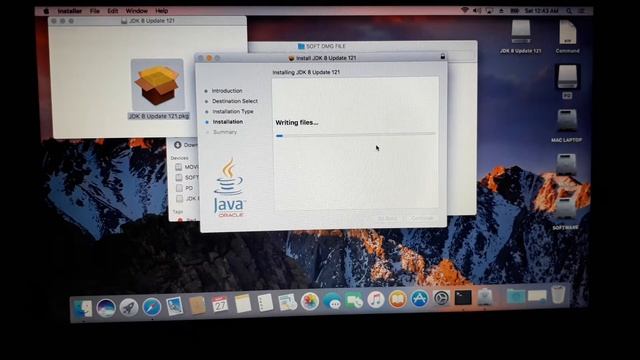Image resolution: width=640 pixels, height=360 pixels.
Task: Open Calendar showing 27 in Dock
Action: [220, 304]
